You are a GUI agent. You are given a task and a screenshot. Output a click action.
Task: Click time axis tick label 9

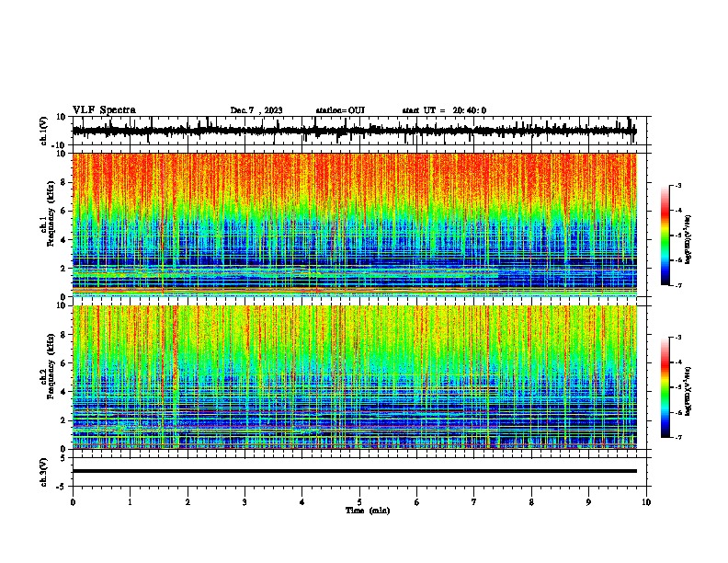tap(588, 502)
